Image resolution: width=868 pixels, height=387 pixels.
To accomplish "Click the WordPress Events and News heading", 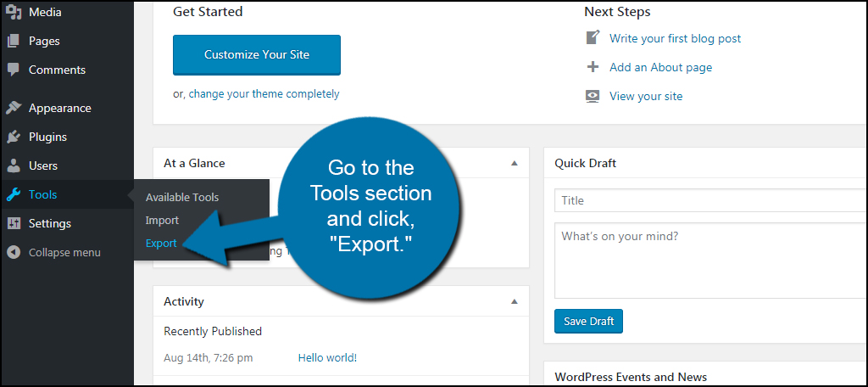I will click(x=631, y=377).
